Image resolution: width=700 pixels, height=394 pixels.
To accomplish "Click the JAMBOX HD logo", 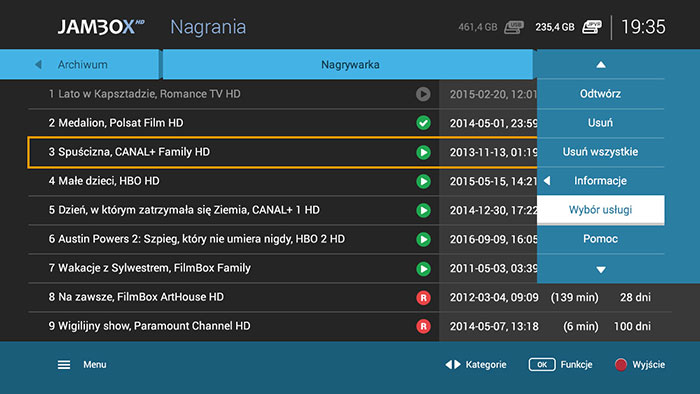I will click(101, 27).
